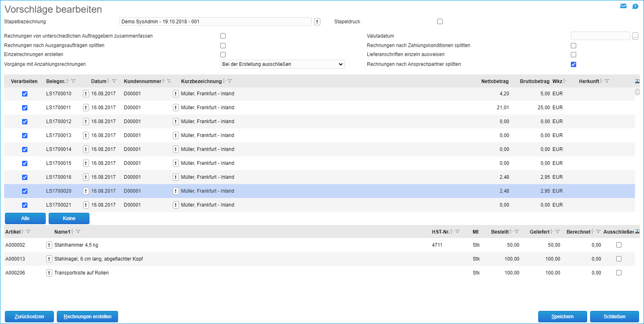Image resolution: width=644 pixels, height=324 pixels.
Task: Filter the Kurzbezeichnung column
Action: point(230,81)
